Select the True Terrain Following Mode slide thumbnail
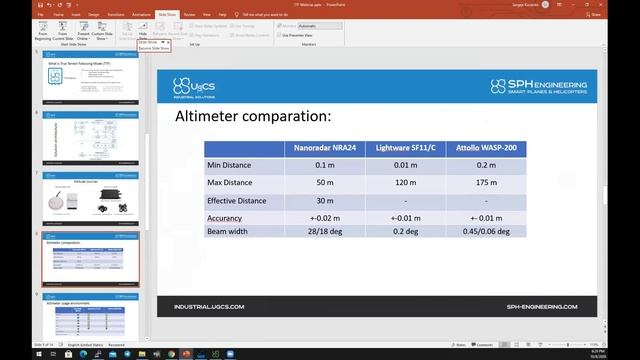Image resolution: width=640 pixels, height=360 pixels. (x=91, y=78)
